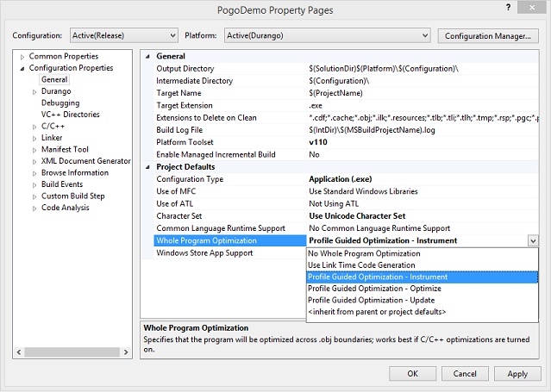Collapse the Configuration Properties node
The height and width of the screenshot is (392, 551).
click(22, 69)
